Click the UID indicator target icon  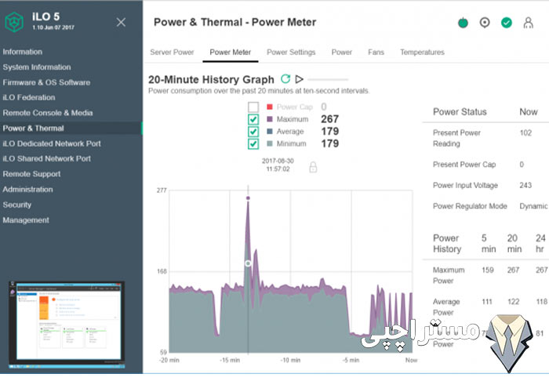tap(485, 23)
